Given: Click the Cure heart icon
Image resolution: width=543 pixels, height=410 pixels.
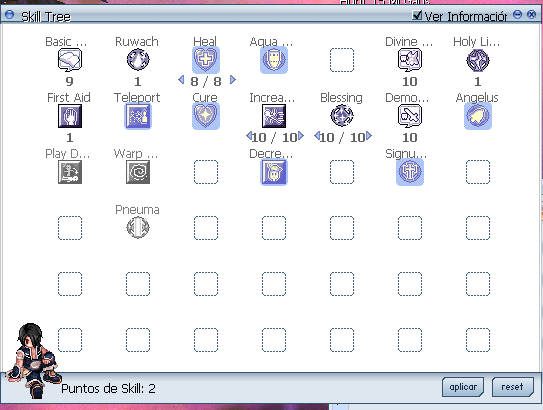Looking at the screenshot, I should pos(206,116).
